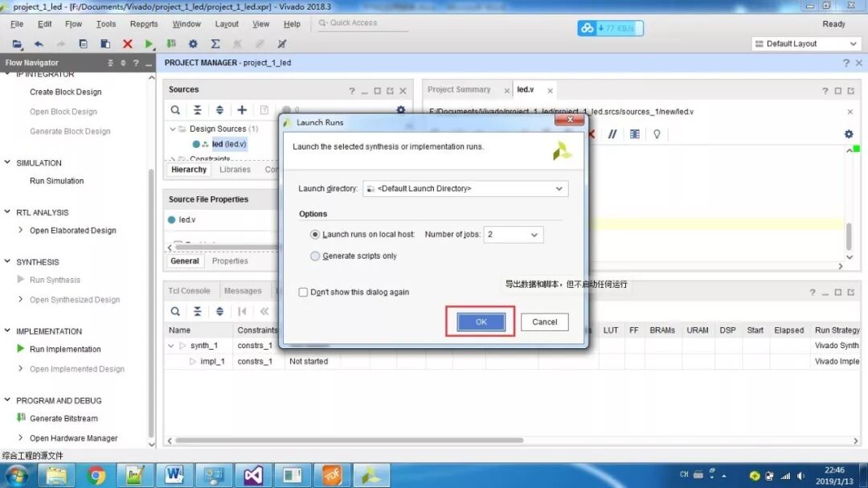The width and height of the screenshot is (868, 488).
Task: Open Word from the taskbar
Action: tap(174, 475)
